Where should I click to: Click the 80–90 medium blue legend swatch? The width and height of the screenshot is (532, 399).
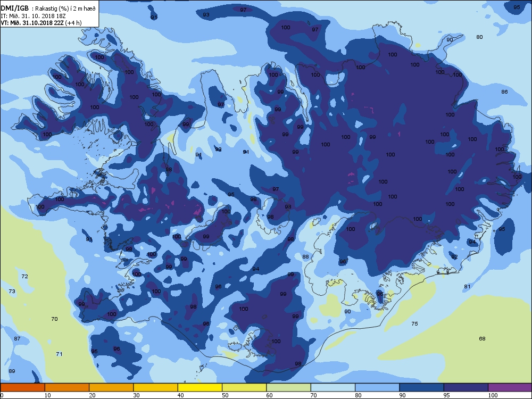point(377,387)
